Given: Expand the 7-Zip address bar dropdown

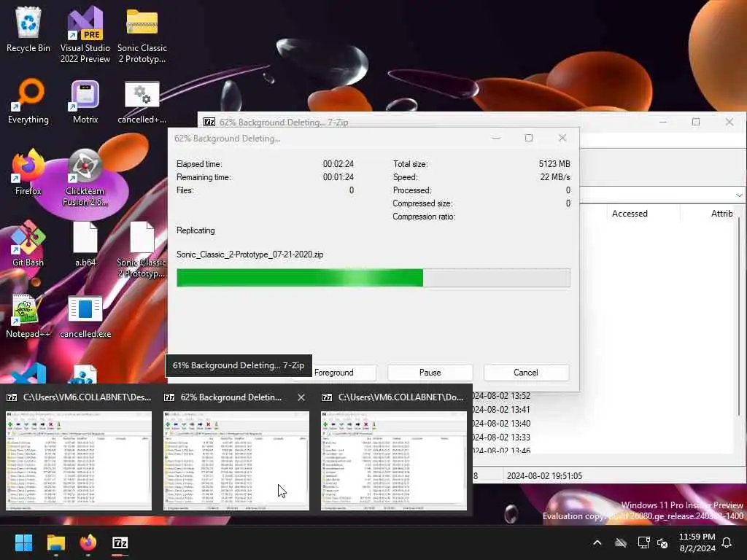Looking at the screenshot, I should click(x=738, y=195).
